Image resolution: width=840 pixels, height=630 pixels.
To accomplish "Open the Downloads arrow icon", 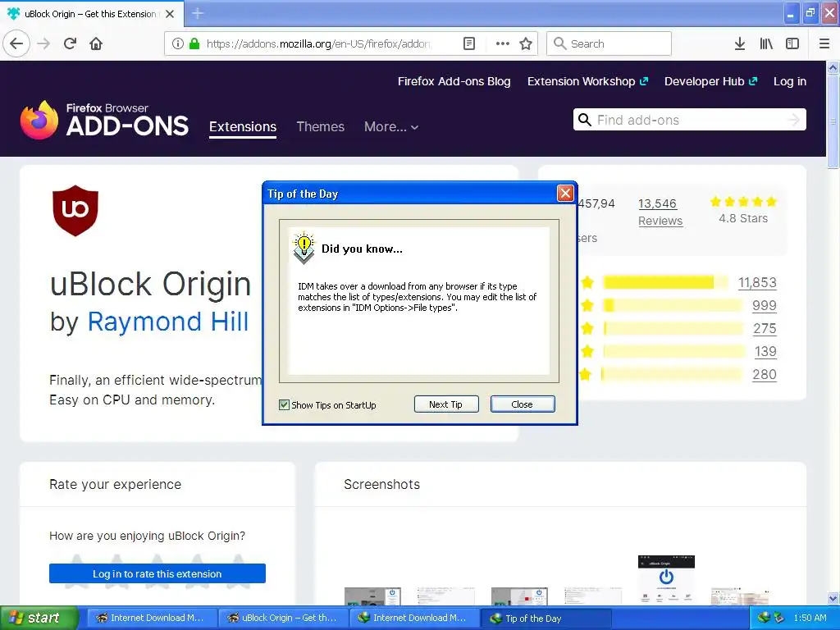I will 740,43.
